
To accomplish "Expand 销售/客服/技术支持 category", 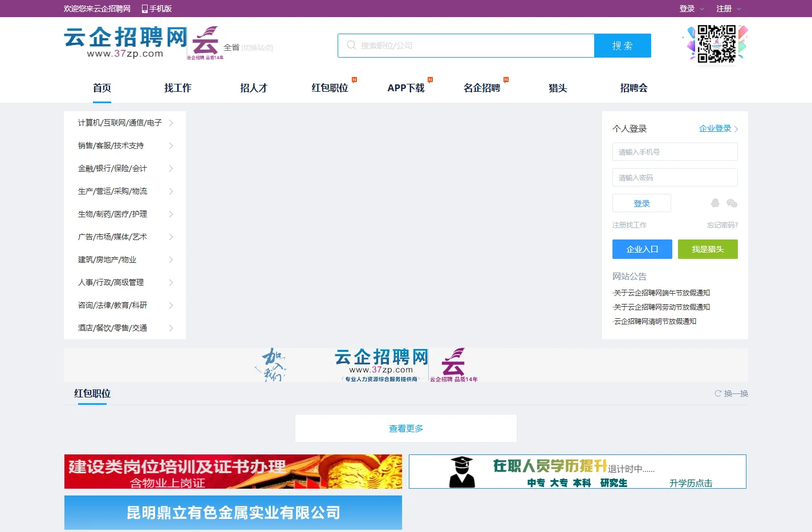I will pyautogui.click(x=125, y=145).
